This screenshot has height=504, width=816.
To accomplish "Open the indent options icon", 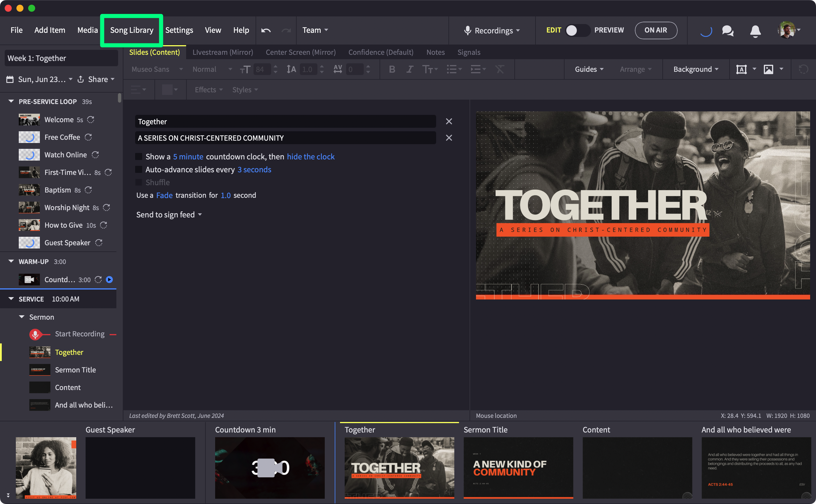I will pos(478,69).
